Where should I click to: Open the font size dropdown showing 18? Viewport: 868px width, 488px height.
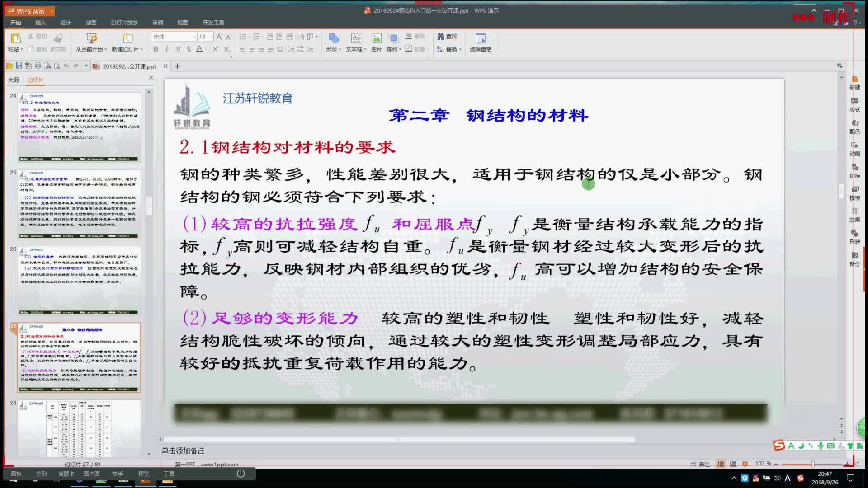(x=211, y=37)
